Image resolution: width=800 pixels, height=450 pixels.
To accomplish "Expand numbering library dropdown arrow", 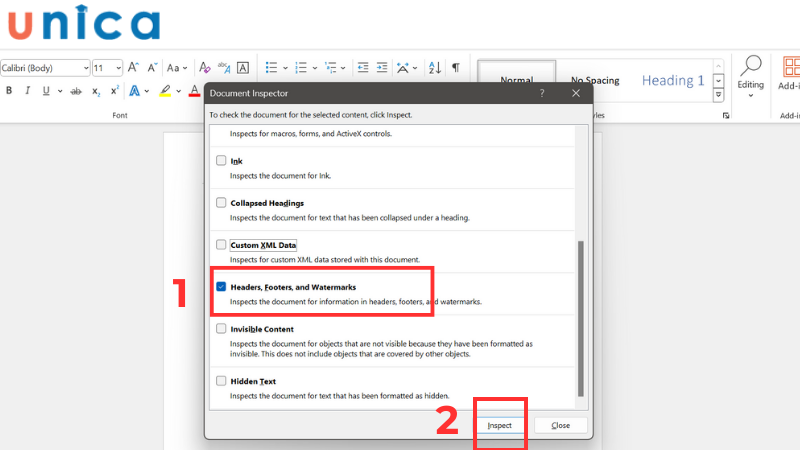I will pos(314,68).
